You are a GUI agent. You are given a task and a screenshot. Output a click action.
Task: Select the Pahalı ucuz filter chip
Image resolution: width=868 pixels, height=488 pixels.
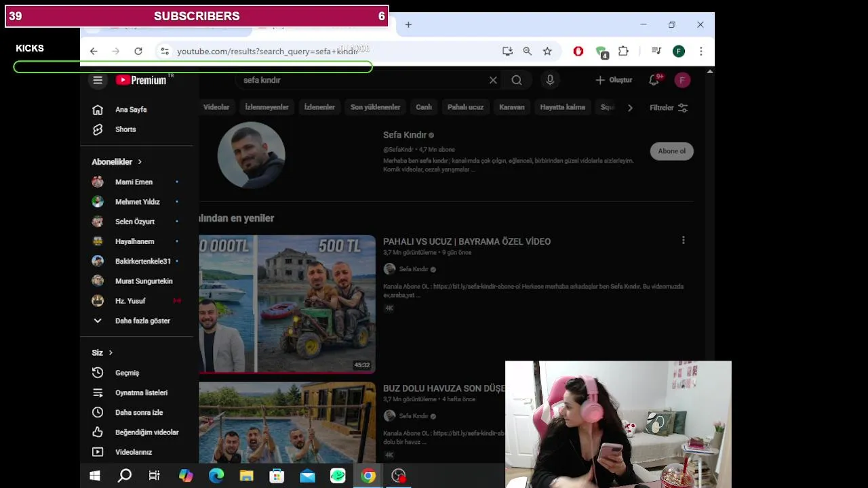click(x=465, y=107)
